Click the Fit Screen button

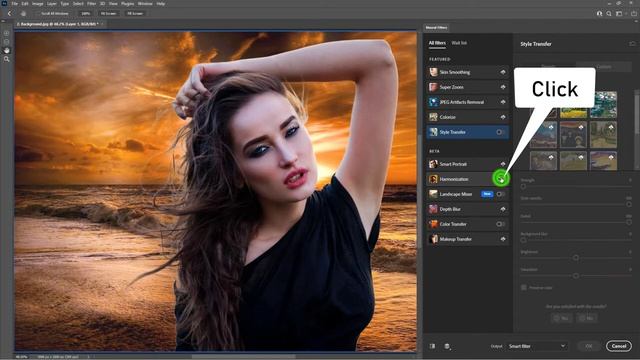pyautogui.click(x=108, y=13)
